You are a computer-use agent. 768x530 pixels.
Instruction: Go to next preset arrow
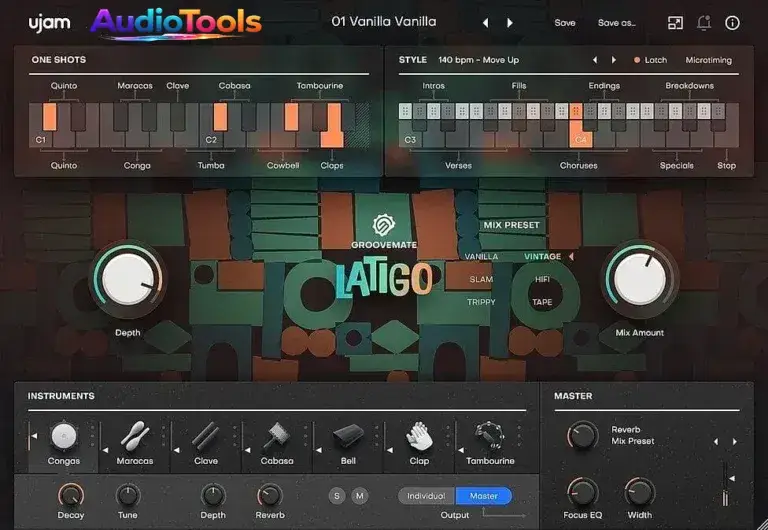[x=510, y=23]
